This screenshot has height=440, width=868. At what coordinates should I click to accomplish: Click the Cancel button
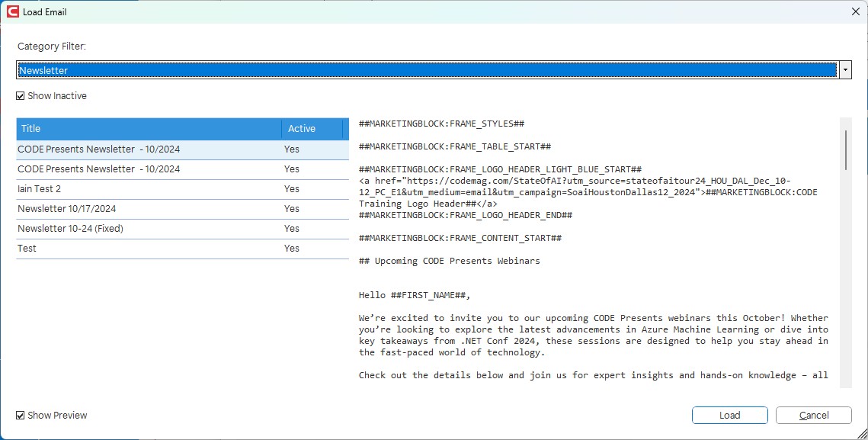tap(813, 416)
